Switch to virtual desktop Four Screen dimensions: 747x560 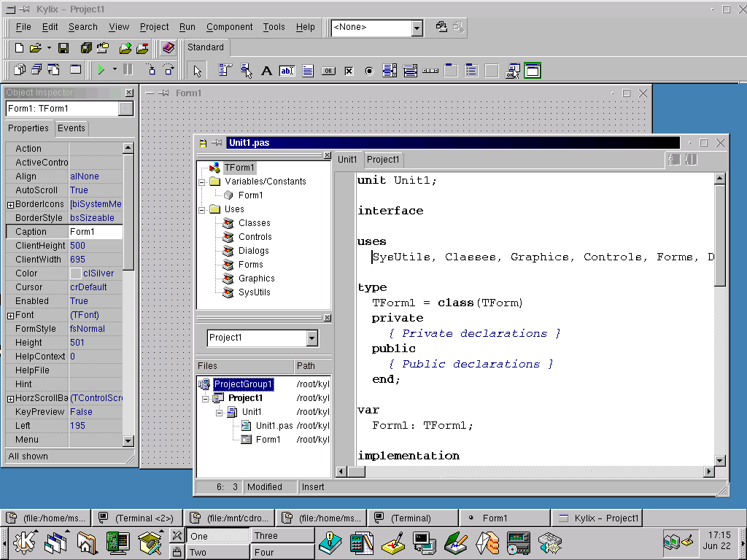pyautogui.click(x=282, y=553)
